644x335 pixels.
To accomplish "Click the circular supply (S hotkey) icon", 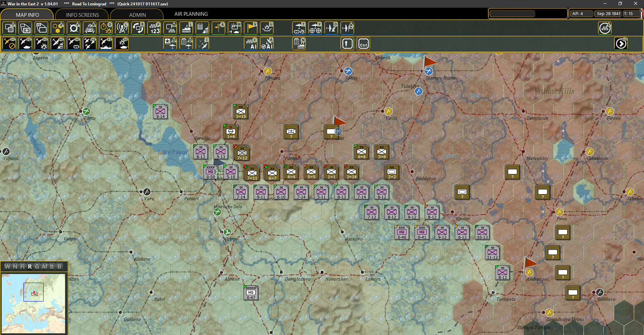I will pos(605,28).
